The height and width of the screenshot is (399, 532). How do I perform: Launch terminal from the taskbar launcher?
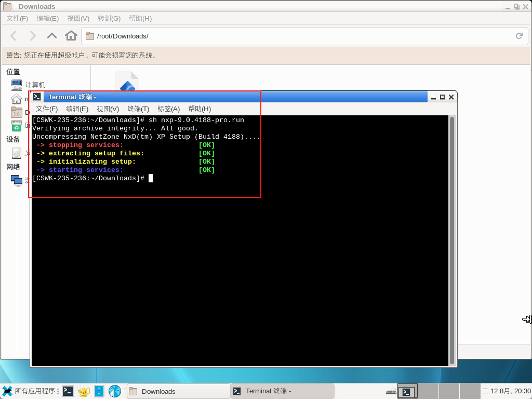coord(68,391)
